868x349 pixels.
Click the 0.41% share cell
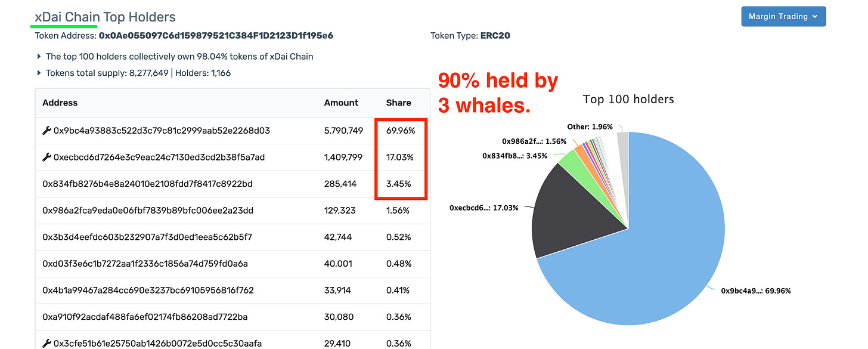398,291
